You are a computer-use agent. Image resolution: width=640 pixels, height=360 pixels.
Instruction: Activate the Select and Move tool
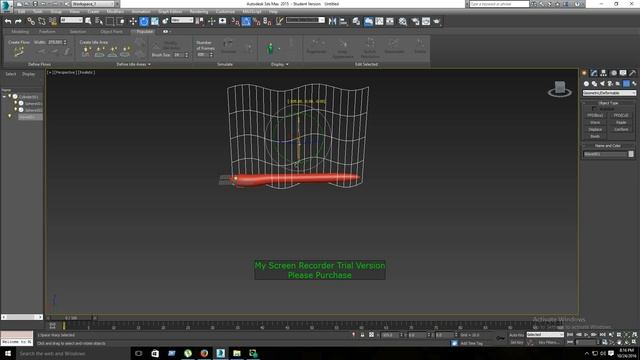(133, 21)
